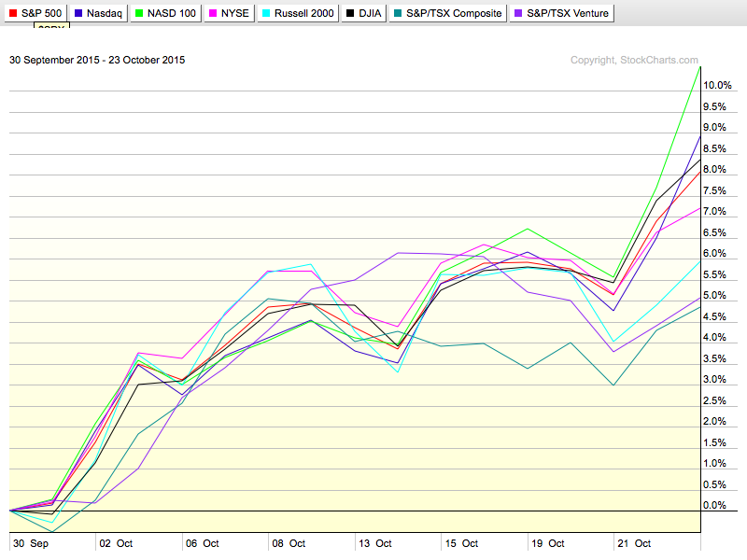
Task: Toggle the S&P 500 legend button
Action: (x=35, y=13)
